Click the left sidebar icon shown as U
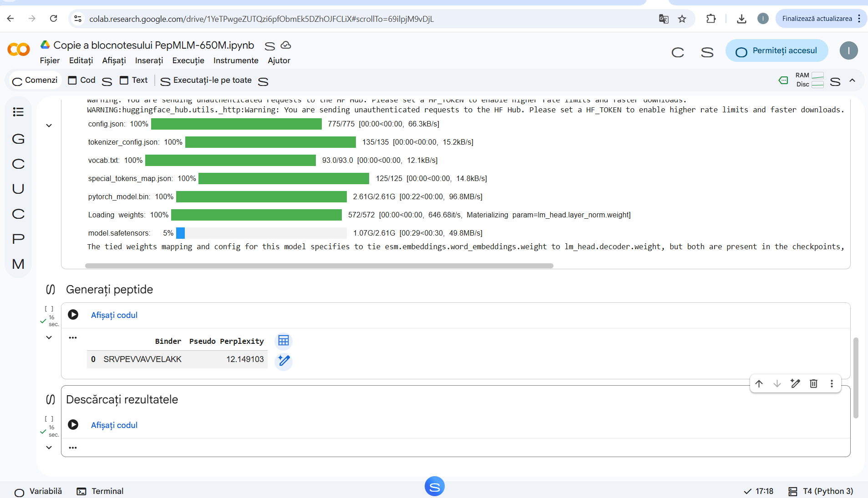This screenshot has height=498, width=868. 18,189
